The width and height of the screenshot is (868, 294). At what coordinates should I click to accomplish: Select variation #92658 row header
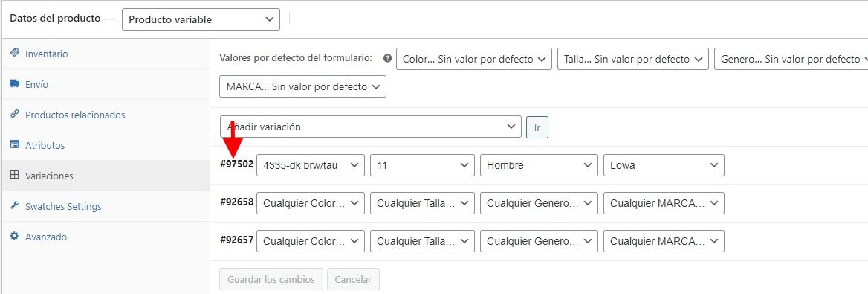(x=237, y=202)
